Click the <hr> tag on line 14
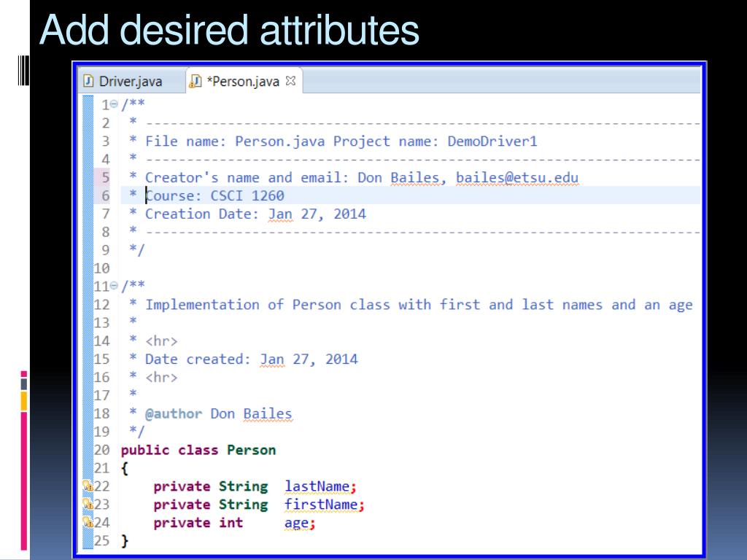747x560 pixels. (x=161, y=341)
